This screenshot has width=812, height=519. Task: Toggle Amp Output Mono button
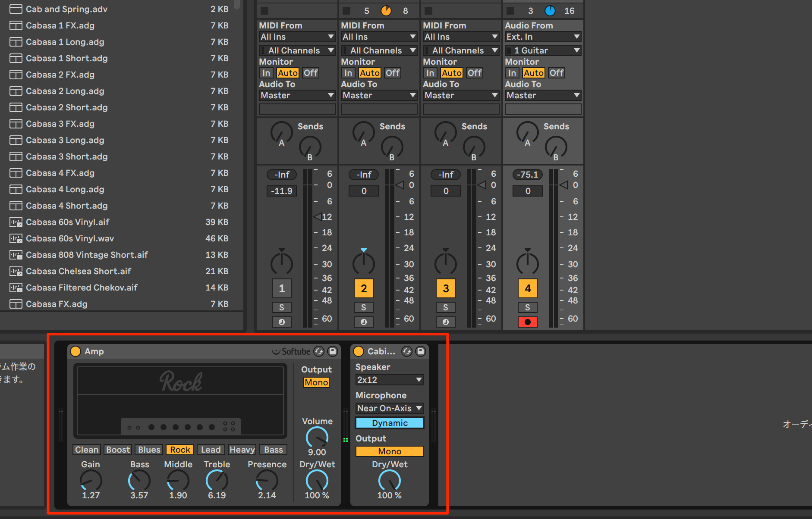pyautogui.click(x=316, y=382)
